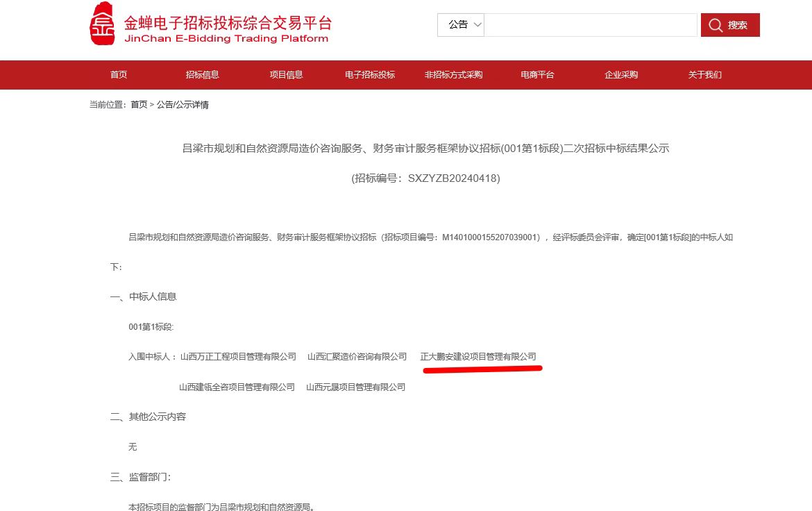Click the search text input field
Image resolution: width=812 pixels, height=511 pixels.
590,25
